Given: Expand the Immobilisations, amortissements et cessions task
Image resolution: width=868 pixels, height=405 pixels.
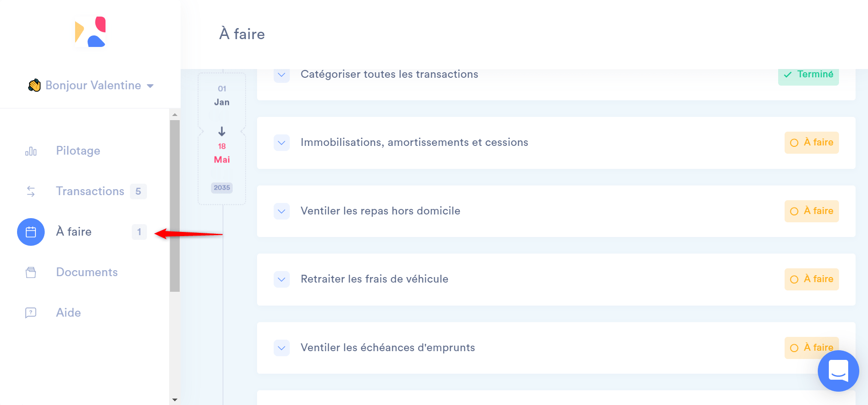Looking at the screenshot, I should coord(282,143).
